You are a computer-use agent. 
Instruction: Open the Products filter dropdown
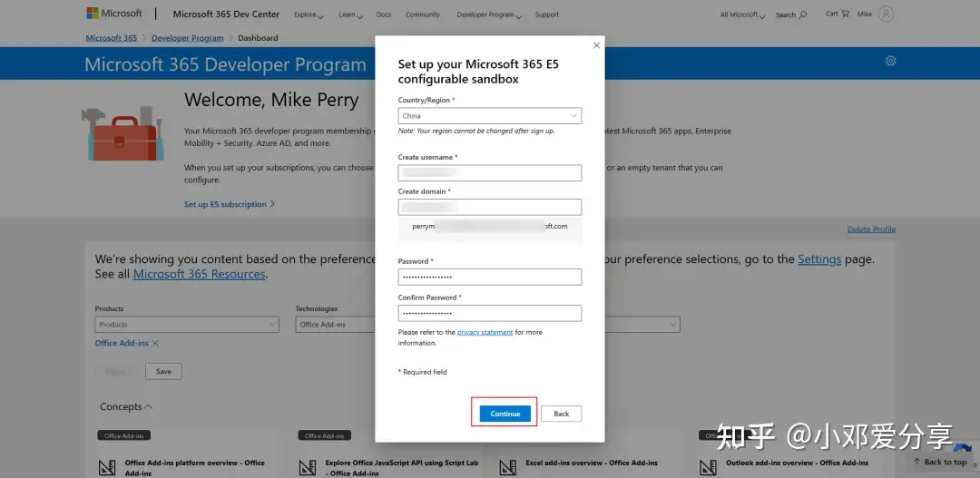click(187, 325)
